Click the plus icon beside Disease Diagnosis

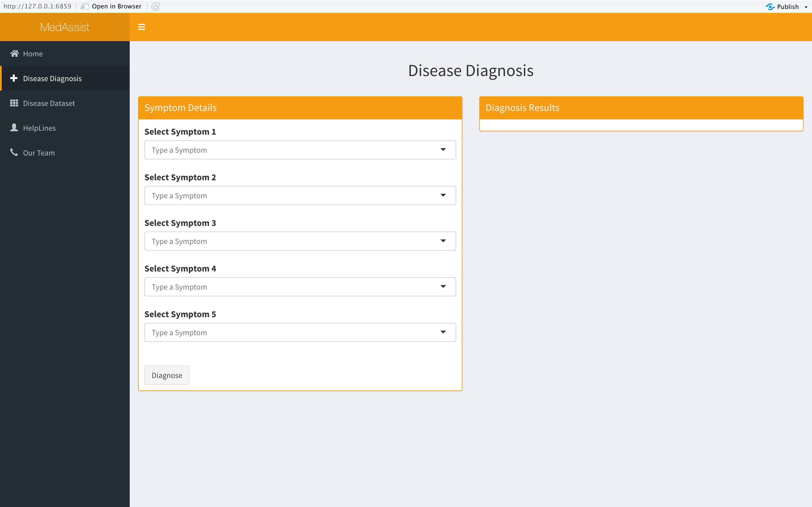click(14, 78)
